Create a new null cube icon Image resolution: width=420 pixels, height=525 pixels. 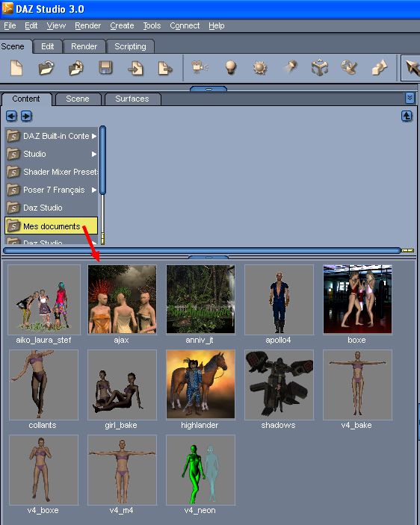[x=319, y=68]
